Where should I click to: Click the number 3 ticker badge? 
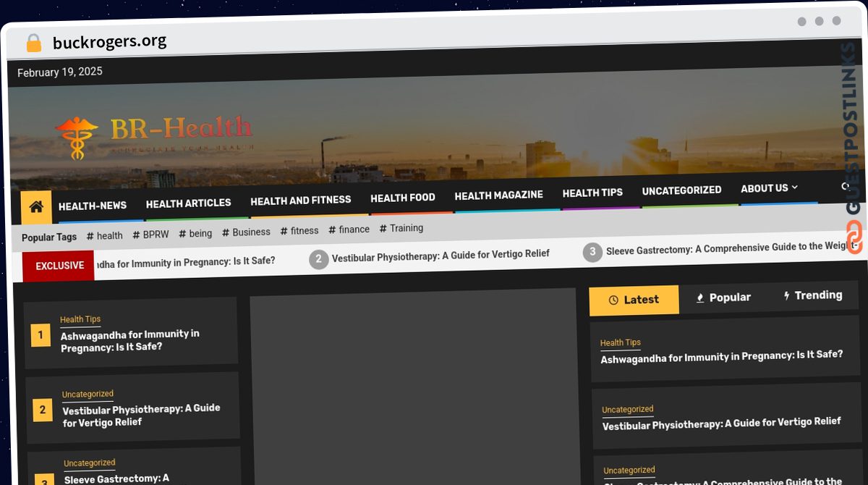592,252
